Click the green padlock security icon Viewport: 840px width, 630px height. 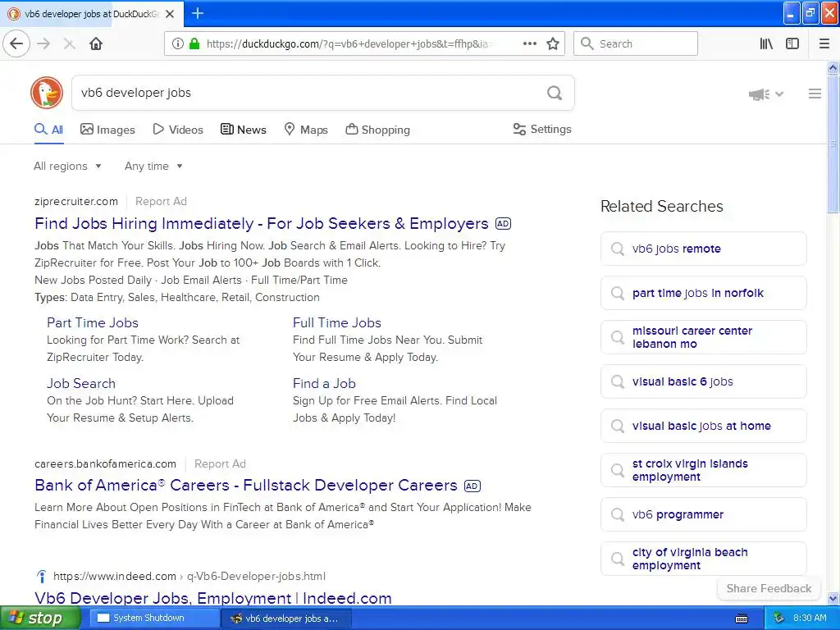point(194,43)
